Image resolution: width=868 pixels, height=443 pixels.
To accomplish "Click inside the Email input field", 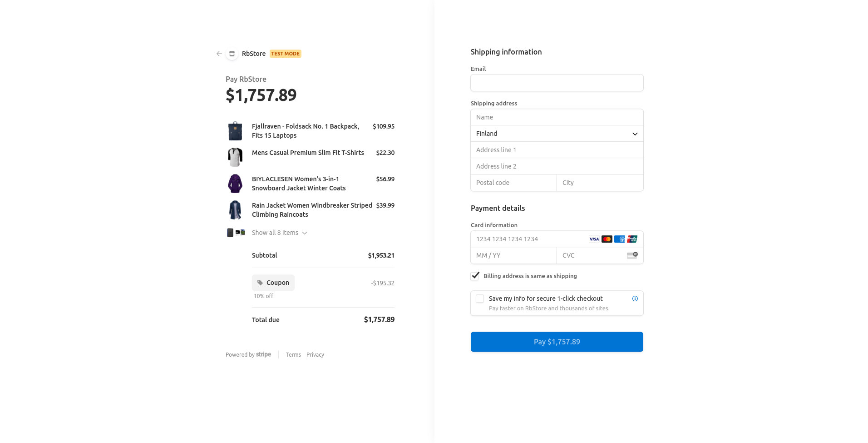I will click(557, 83).
